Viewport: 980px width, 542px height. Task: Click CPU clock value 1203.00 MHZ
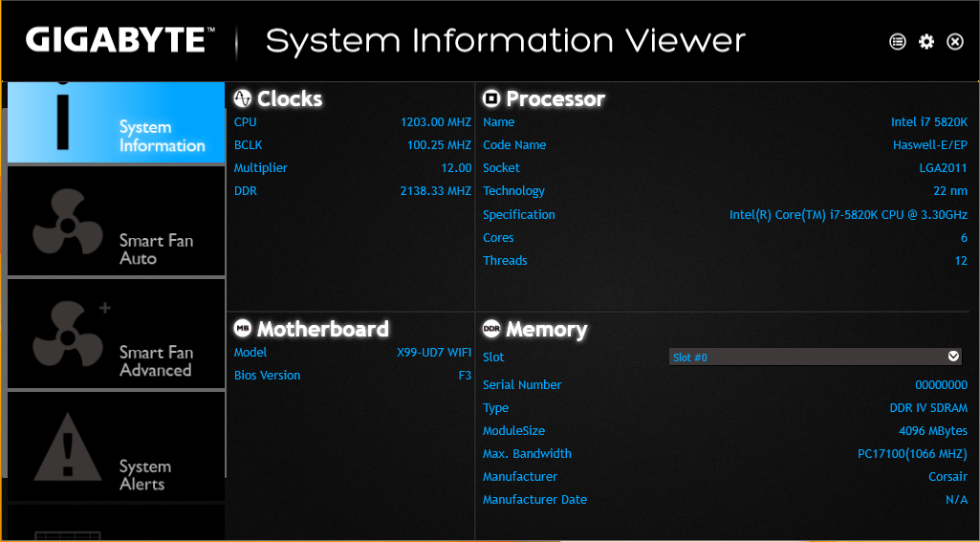tap(436, 122)
